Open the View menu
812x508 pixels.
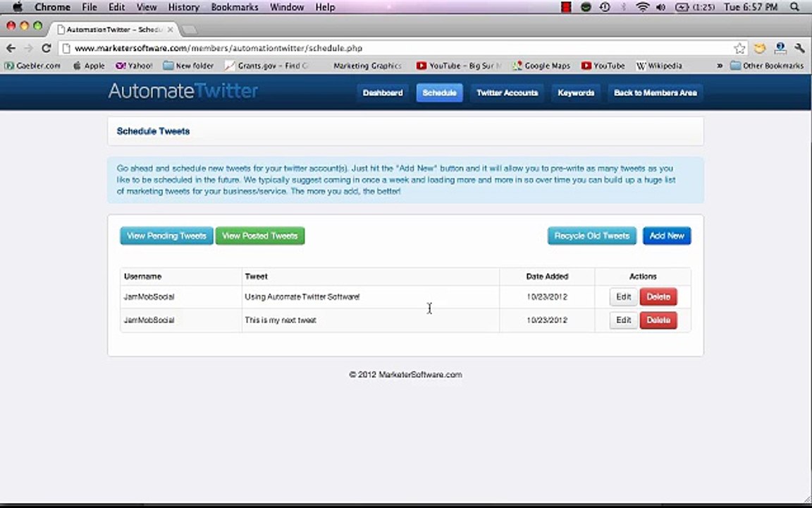147,7
